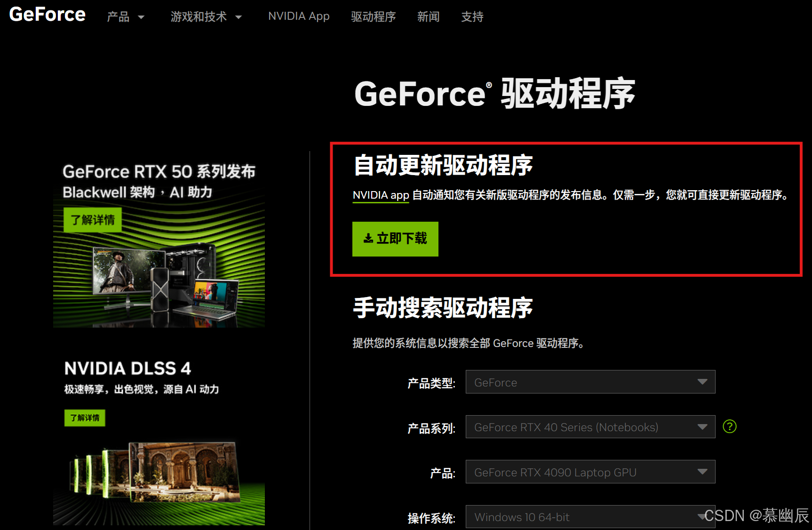
Task: Open the NVIDIA App nav link
Action: pyautogui.click(x=299, y=16)
